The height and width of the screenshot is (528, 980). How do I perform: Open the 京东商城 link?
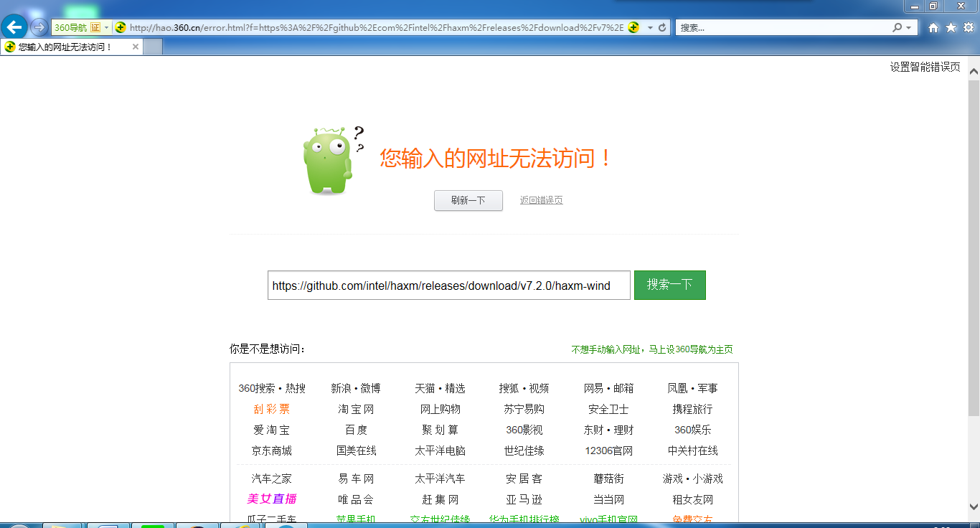pyautogui.click(x=272, y=451)
